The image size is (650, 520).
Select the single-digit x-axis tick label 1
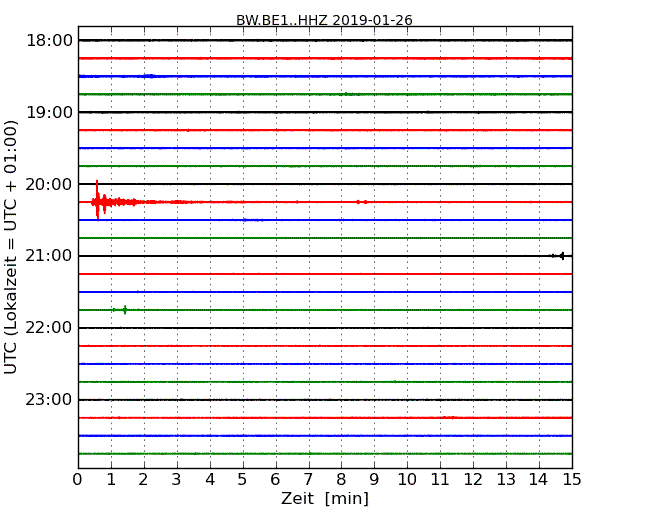point(111,479)
